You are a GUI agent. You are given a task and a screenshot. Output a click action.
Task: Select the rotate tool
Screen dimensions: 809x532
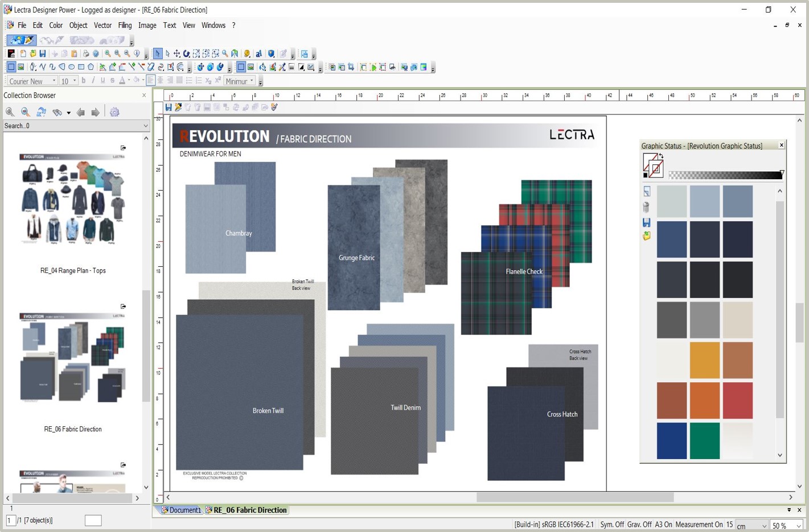pos(186,53)
